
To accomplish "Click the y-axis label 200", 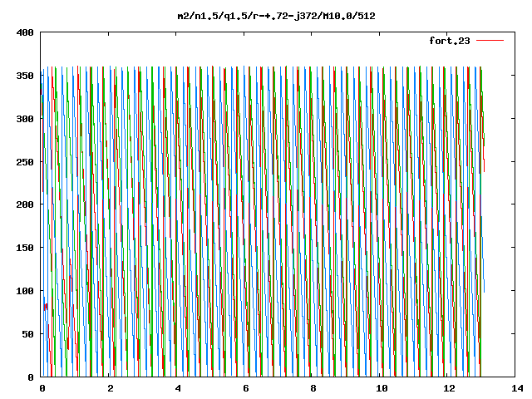I will click(x=25, y=204).
